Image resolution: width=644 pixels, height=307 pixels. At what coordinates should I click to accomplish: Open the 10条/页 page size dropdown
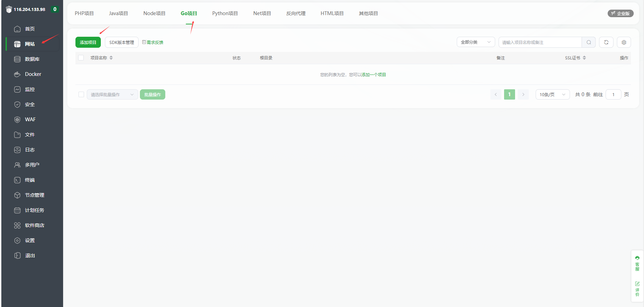click(x=552, y=94)
